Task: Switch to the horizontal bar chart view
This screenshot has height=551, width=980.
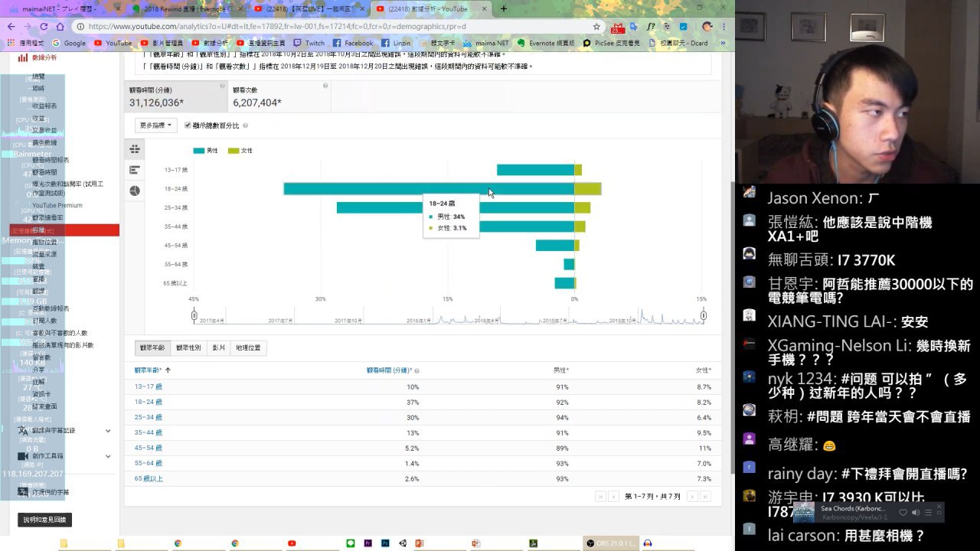Action: (135, 170)
